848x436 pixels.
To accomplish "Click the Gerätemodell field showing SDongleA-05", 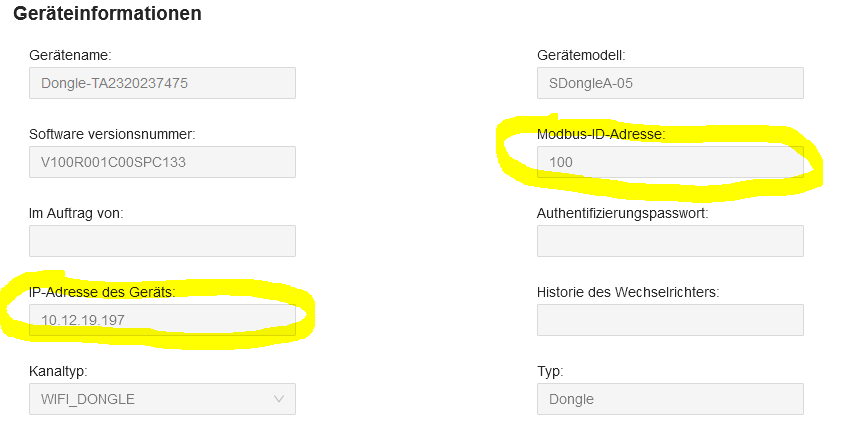I will [x=670, y=83].
